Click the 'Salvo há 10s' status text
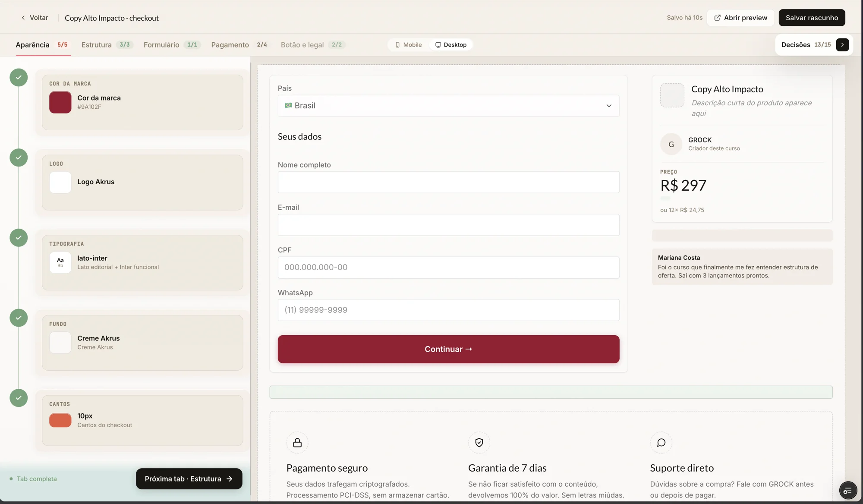Image resolution: width=863 pixels, height=504 pixels. pyautogui.click(x=684, y=18)
